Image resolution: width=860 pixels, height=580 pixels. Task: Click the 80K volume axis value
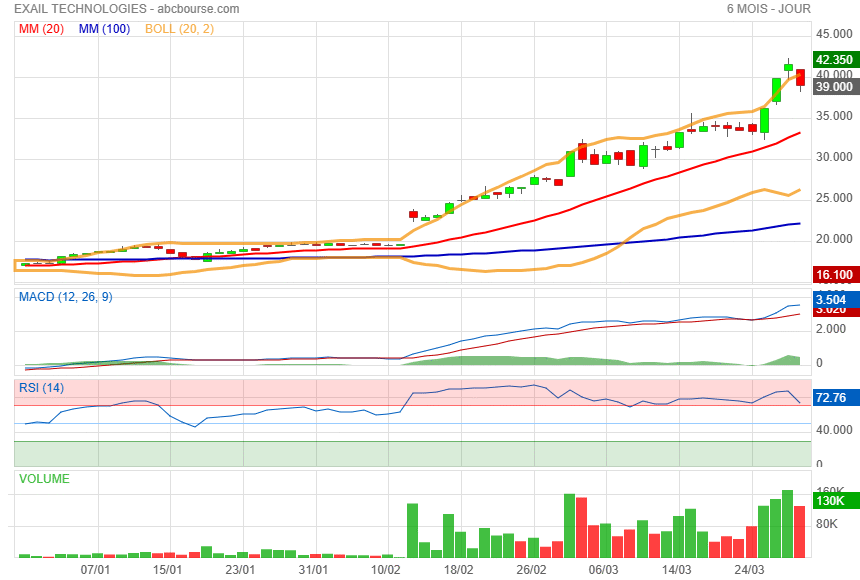click(827, 524)
